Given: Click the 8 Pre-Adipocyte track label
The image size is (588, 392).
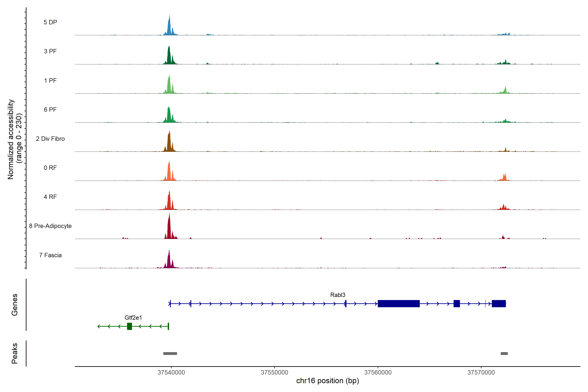Looking at the screenshot, I should [x=50, y=226].
